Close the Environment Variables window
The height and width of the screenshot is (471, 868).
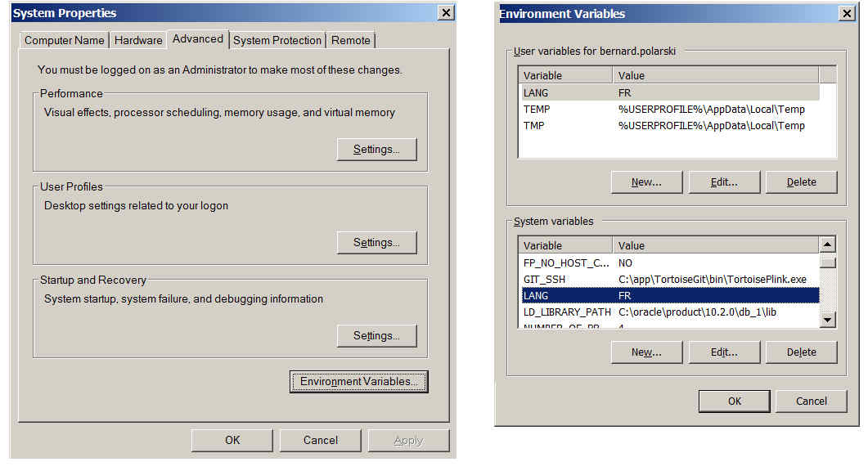(847, 14)
